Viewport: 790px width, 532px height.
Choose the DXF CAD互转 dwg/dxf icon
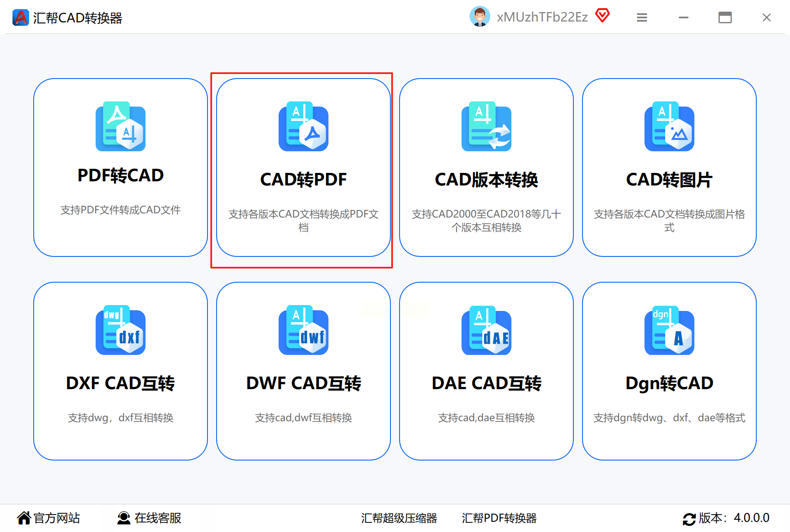(121, 330)
